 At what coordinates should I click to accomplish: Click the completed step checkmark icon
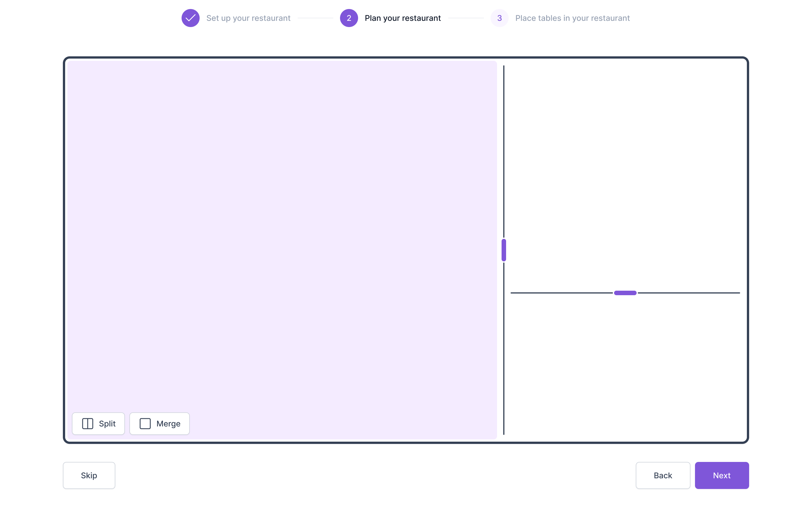[190, 18]
